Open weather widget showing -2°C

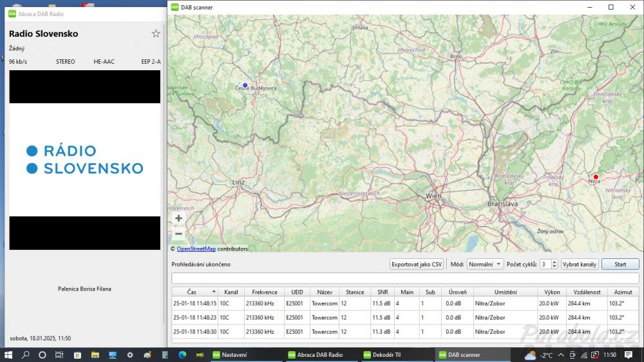point(538,355)
